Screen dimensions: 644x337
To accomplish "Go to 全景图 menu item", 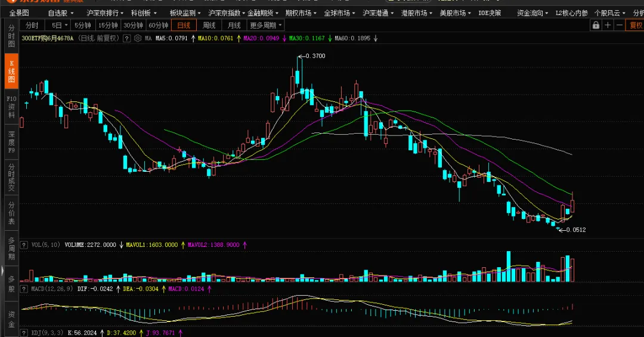I will tap(19, 13).
